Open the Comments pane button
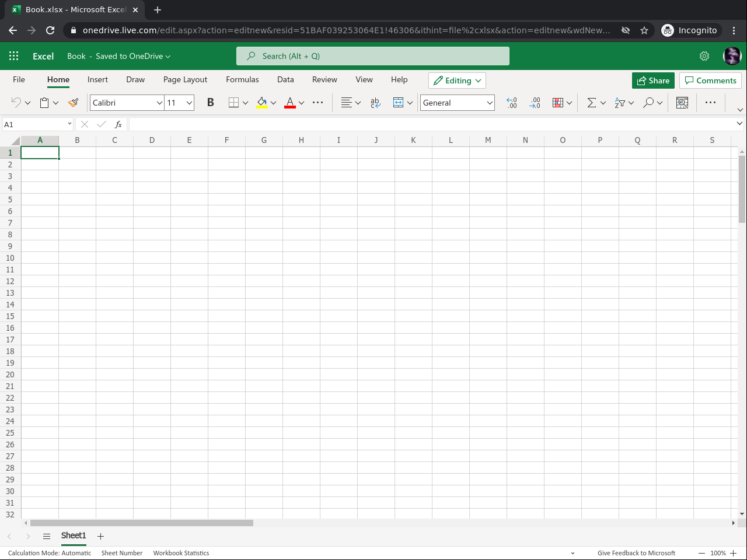Viewport: 747px width, 560px height. pos(710,80)
